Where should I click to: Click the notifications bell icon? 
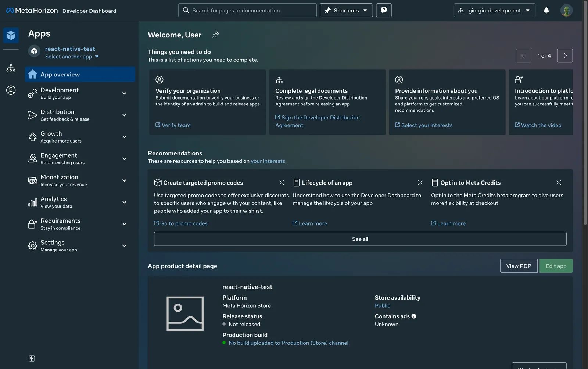[546, 10]
